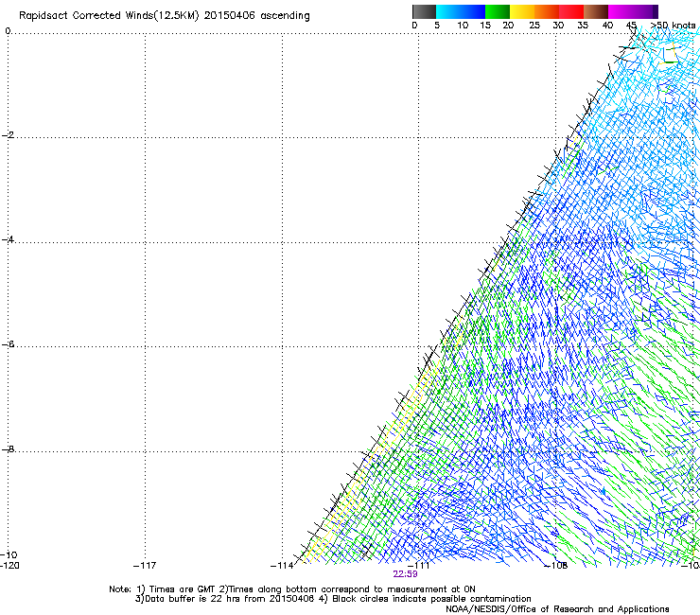Click the gray 0-5 knots legend swatch
700x615 pixels.
coord(424,11)
